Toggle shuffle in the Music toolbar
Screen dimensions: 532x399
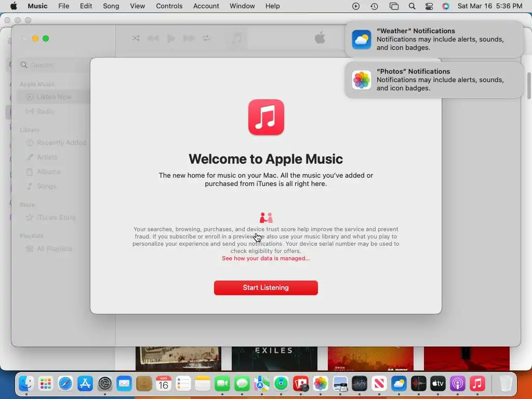tap(136, 38)
